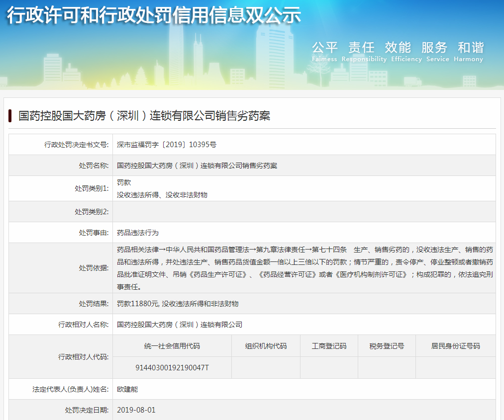Click the label 行政处罚决定书文号
The height and width of the screenshot is (420, 504).
coord(76,145)
